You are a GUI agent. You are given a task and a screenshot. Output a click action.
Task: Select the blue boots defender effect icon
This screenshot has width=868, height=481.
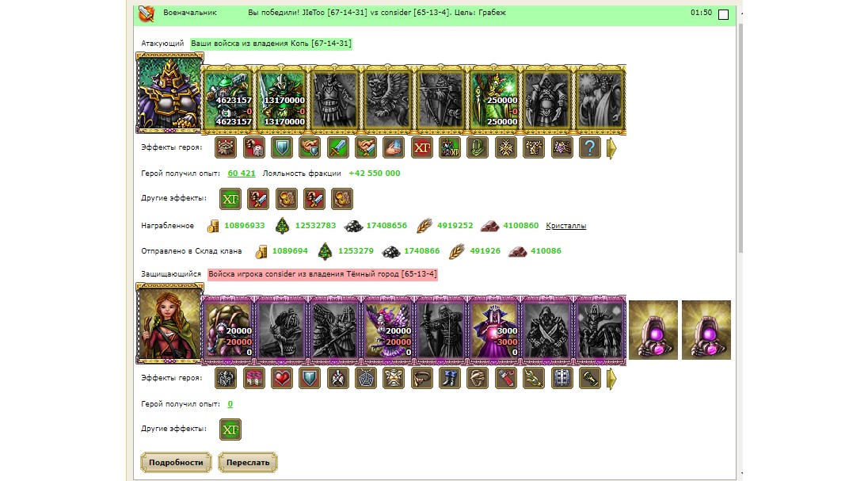450,379
